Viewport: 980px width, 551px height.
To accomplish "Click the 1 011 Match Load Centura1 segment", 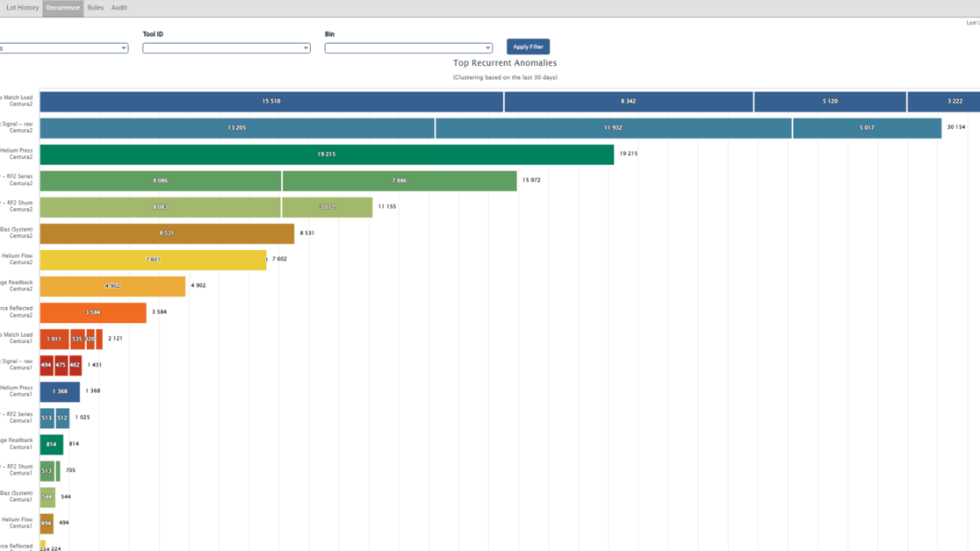I will (54, 340).
